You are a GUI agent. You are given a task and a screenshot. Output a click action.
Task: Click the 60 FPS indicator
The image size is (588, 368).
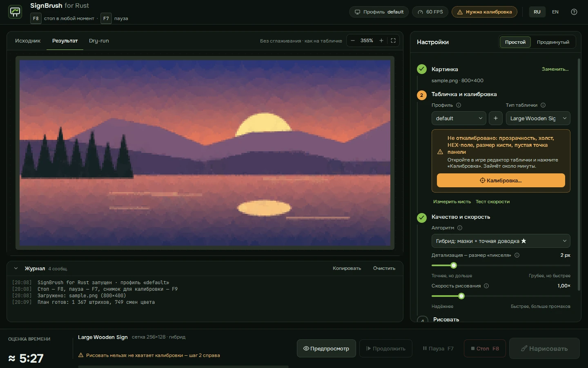click(430, 12)
